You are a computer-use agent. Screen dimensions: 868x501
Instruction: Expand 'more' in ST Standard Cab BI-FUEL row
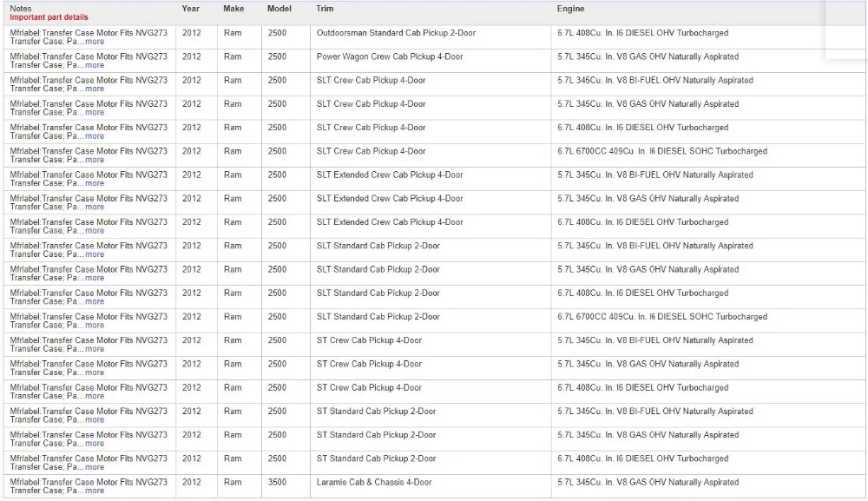tap(95, 420)
